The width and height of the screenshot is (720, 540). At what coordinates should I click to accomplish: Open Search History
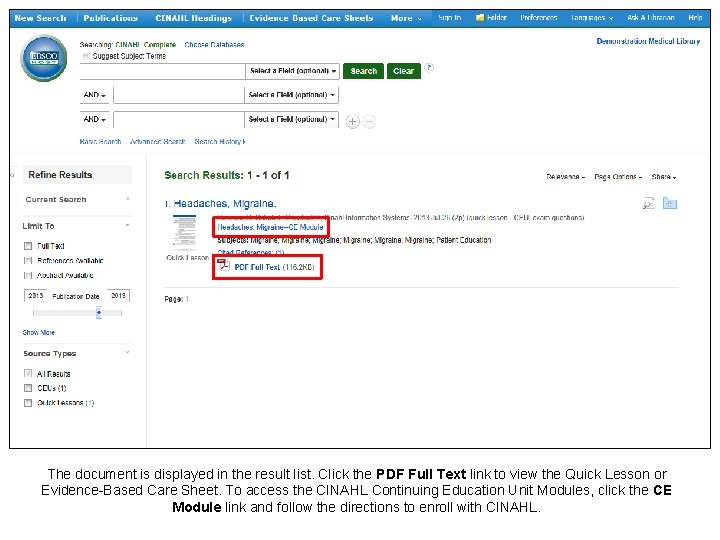click(x=220, y=142)
